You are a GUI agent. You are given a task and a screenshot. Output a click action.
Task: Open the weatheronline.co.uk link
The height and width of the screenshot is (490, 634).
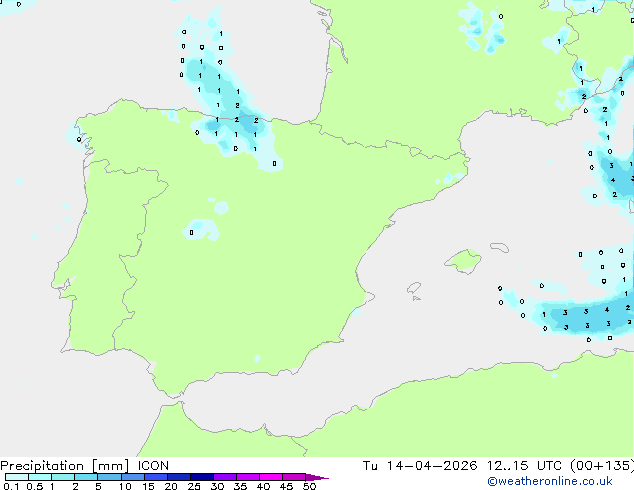(x=550, y=481)
